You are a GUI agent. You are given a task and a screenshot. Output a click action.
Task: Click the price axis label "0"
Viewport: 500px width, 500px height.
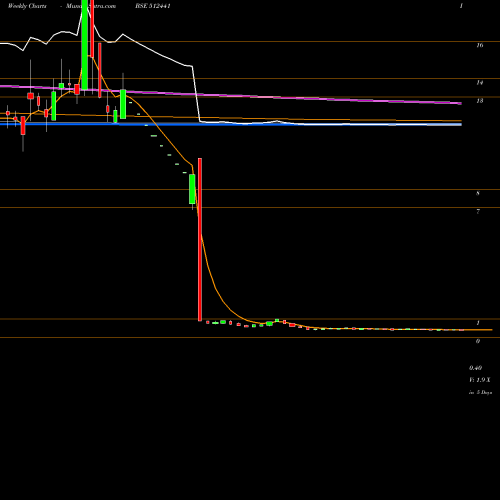point(478,341)
